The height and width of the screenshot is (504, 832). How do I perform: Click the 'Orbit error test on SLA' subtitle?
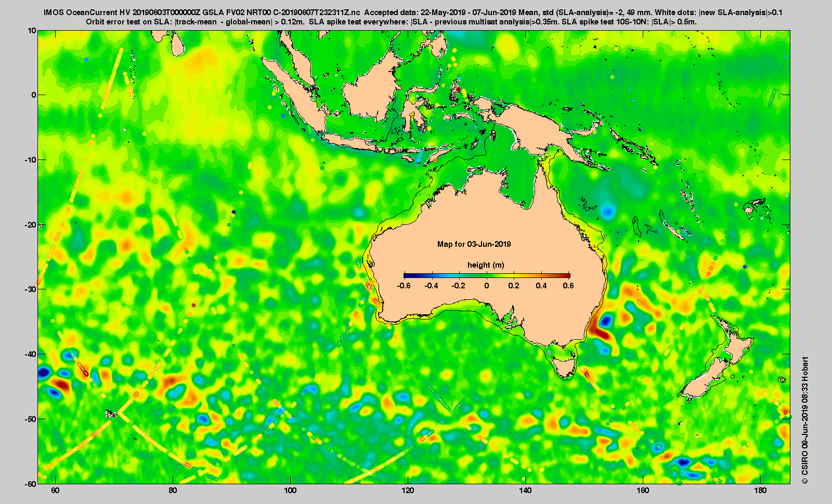tap(129, 22)
